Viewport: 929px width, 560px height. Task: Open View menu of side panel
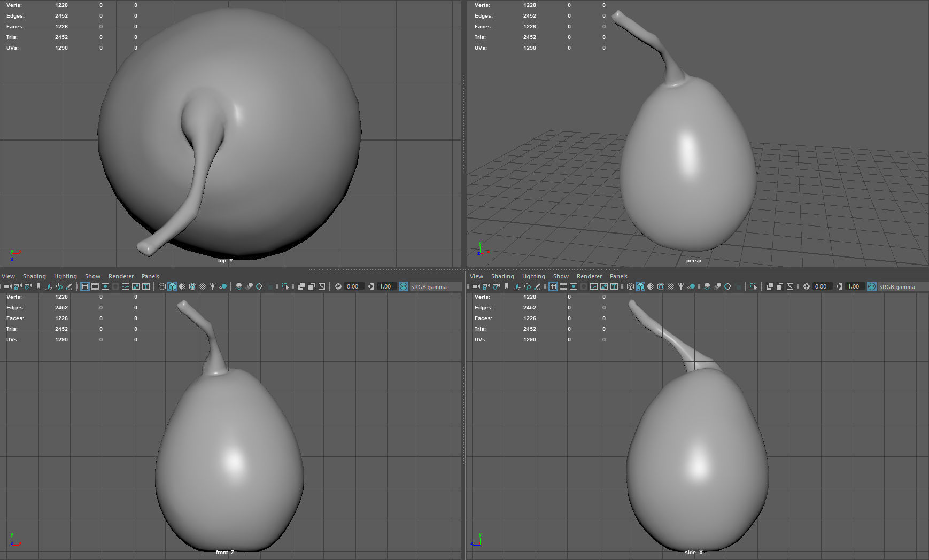pyautogui.click(x=476, y=276)
